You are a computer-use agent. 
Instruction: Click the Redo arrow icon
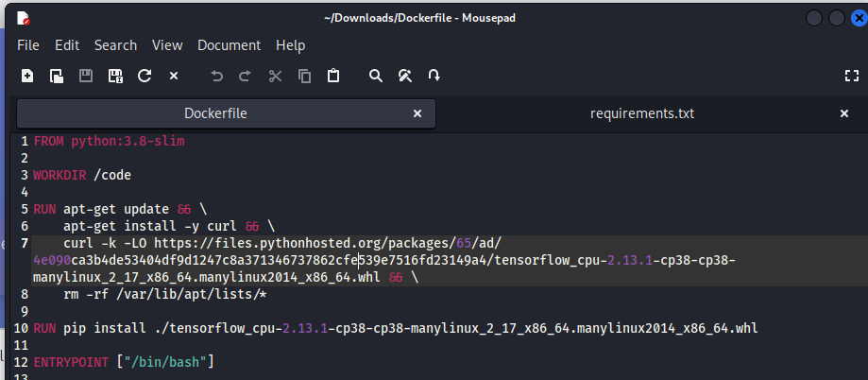coord(246,76)
